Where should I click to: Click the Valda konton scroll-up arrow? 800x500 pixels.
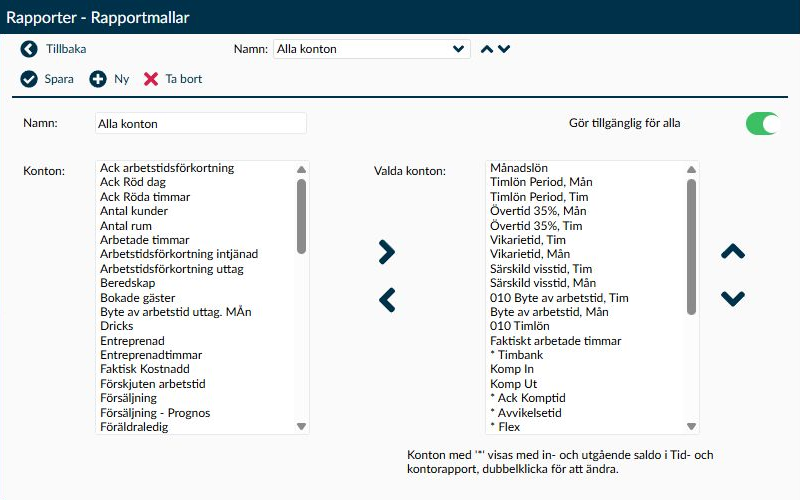coord(691,169)
